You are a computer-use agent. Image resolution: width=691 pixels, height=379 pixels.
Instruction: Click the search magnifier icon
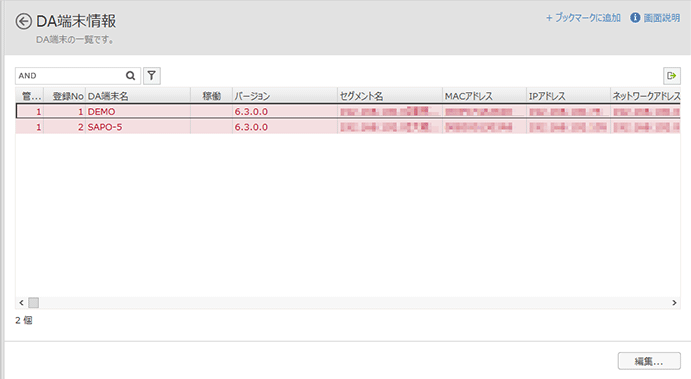tap(130, 76)
